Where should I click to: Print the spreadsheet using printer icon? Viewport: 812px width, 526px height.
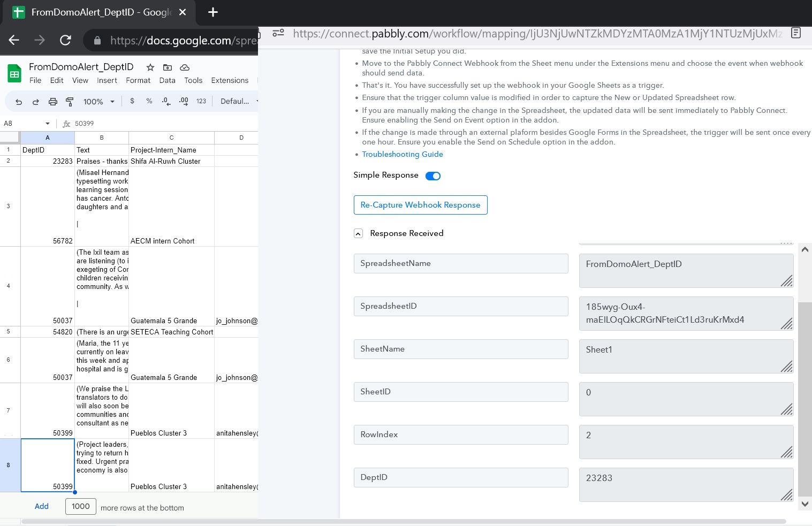click(x=53, y=102)
